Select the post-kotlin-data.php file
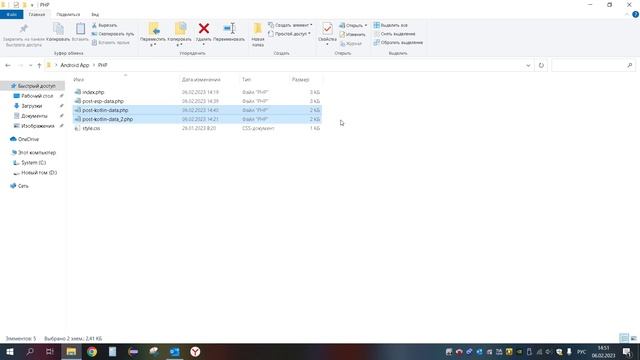The height and width of the screenshot is (360, 640). [x=105, y=110]
